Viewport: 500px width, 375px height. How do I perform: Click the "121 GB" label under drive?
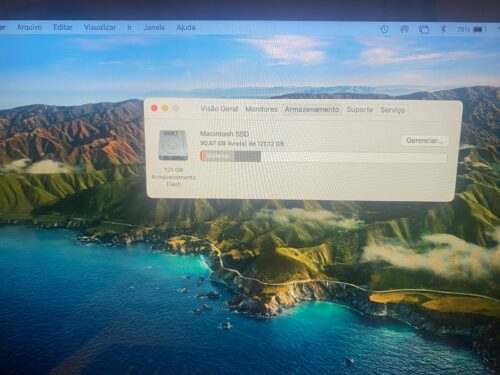174,170
